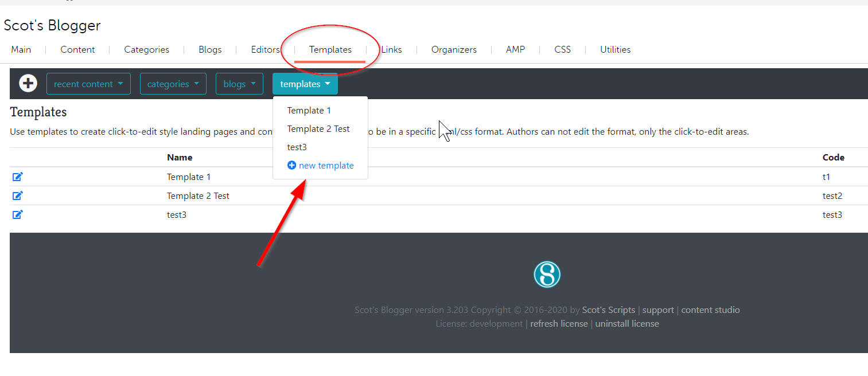The height and width of the screenshot is (376, 868).
Task: Open the categories dropdown
Action: click(x=173, y=84)
